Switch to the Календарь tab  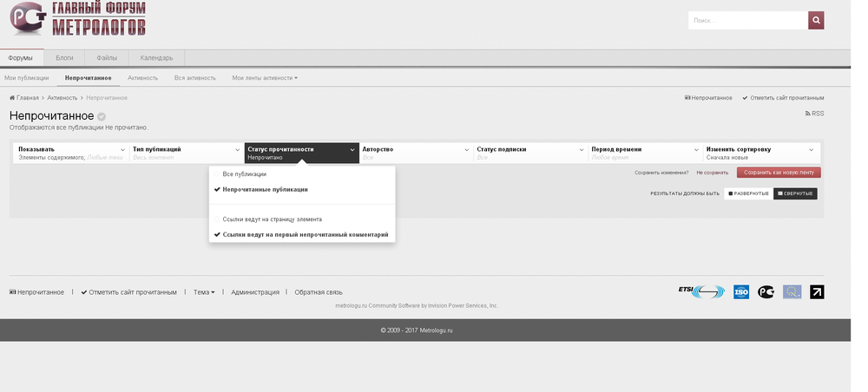click(x=156, y=58)
